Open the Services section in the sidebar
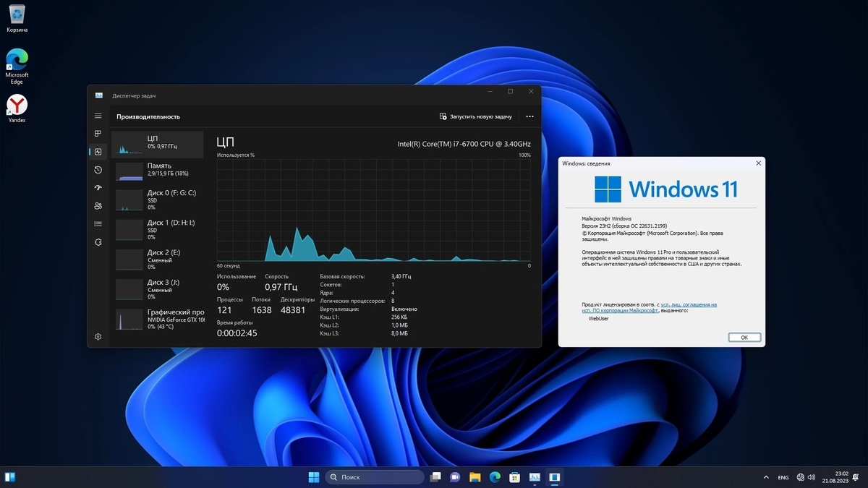Screen dimensions: 868x488 click(98, 241)
